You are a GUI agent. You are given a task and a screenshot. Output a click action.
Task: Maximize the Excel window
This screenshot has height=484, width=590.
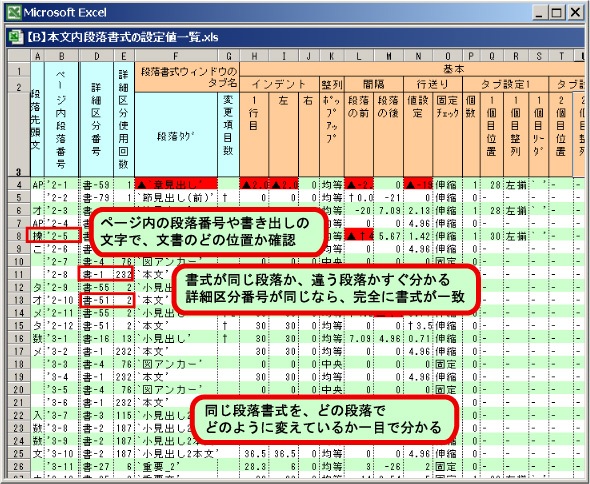point(557,13)
